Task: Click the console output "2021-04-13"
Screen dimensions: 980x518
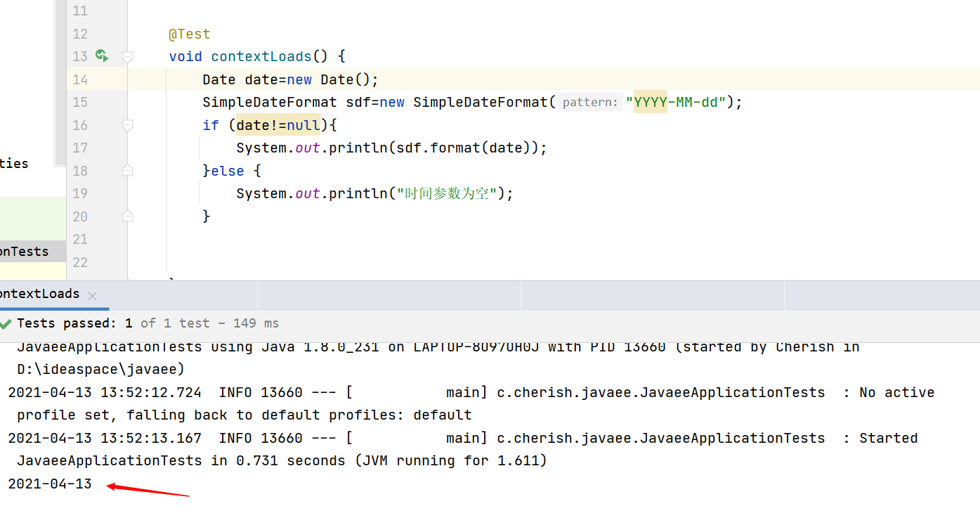Action: point(50,484)
